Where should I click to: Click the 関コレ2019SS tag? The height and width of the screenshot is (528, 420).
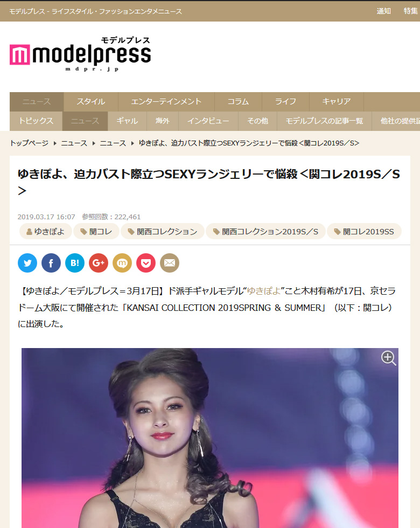pyautogui.click(x=364, y=231)
